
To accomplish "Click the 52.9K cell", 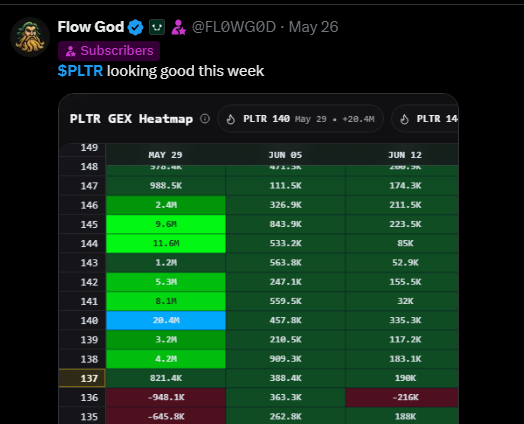I will [402, 263].
